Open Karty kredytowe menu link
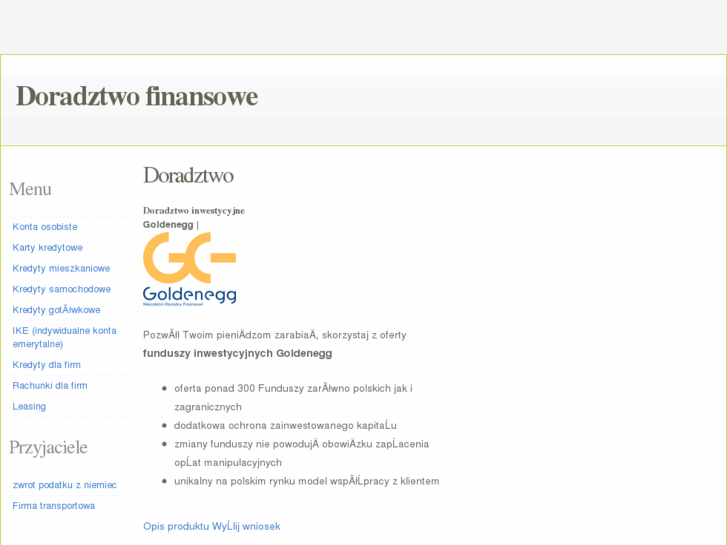The width and height of the screenshot is (727, 545). pyautogui.click(x=47, y=248)
